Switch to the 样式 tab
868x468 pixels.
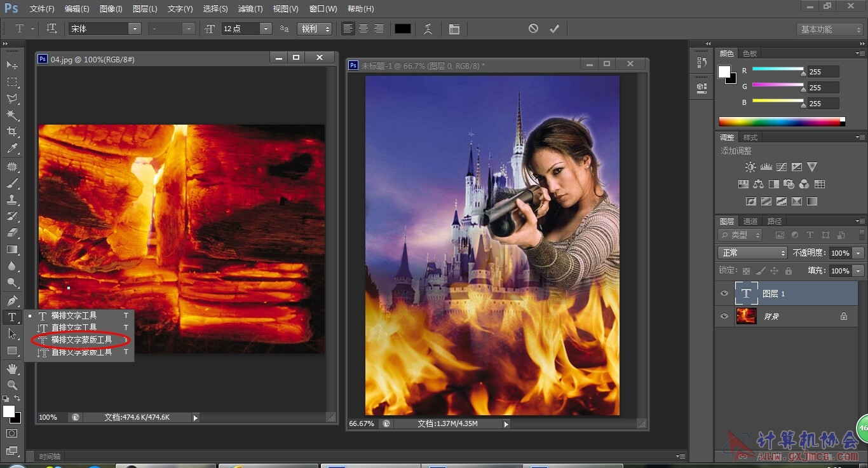coord(750,137)
